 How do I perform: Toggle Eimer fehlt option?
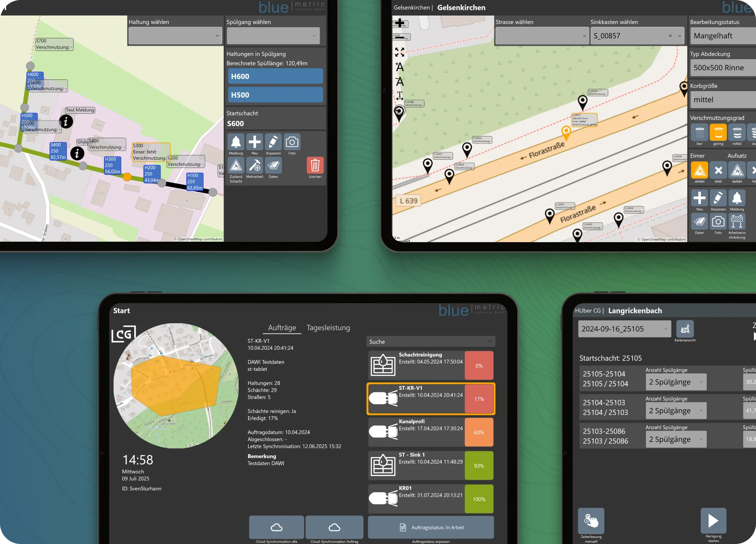click(x=718, y=170)
